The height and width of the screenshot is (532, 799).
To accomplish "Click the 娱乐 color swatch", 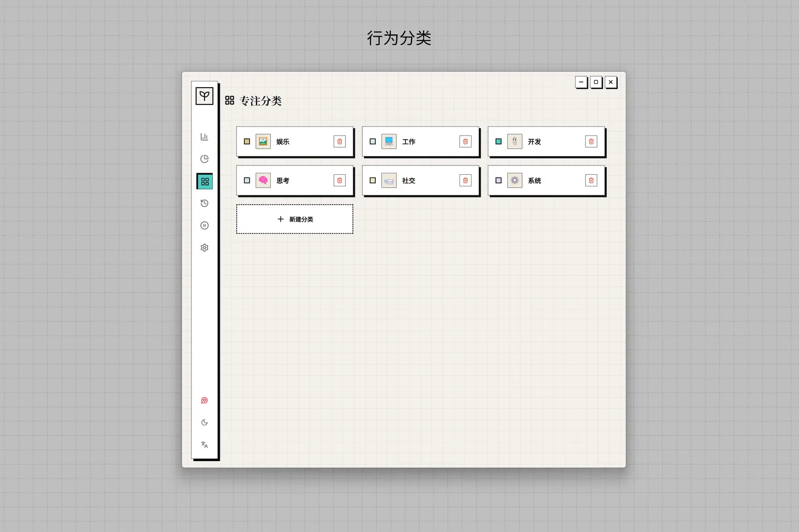I will tap(247, 141).
